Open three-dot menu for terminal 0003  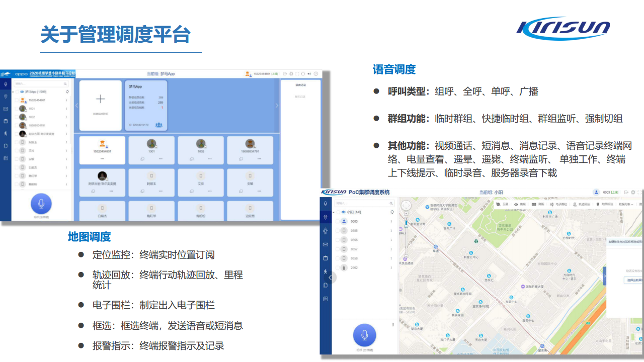click(x=391, y=221)
